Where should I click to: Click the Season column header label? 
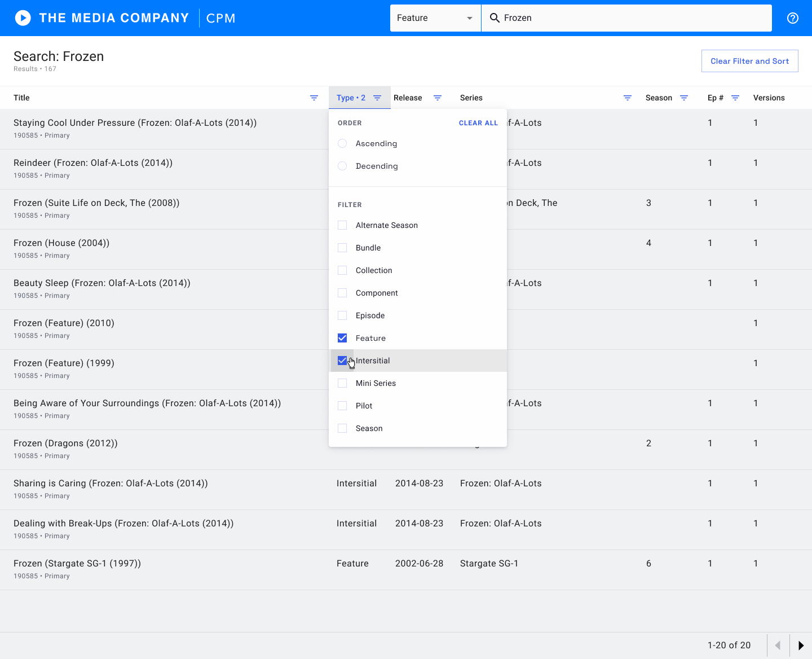click(659, 98)
